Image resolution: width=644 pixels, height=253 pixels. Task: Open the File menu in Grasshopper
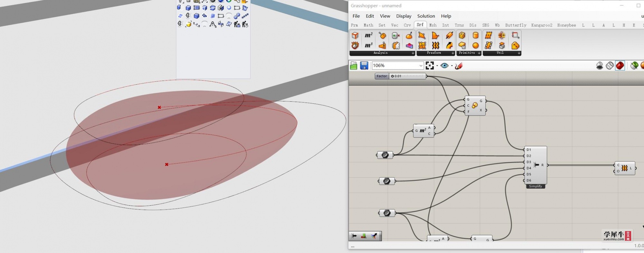pyautogui.click(x=356, y=16)
